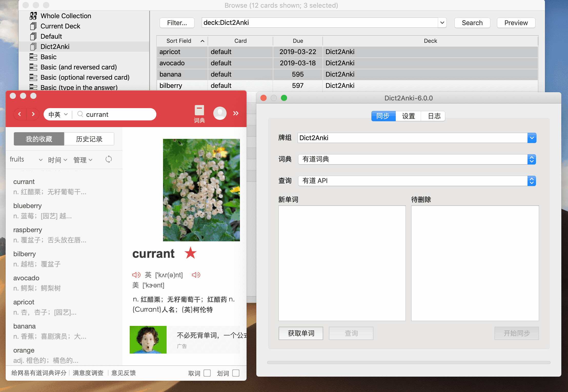Click inside the currant search input field
The height and width of the screenshot is (392, 568).
[115, 114]
